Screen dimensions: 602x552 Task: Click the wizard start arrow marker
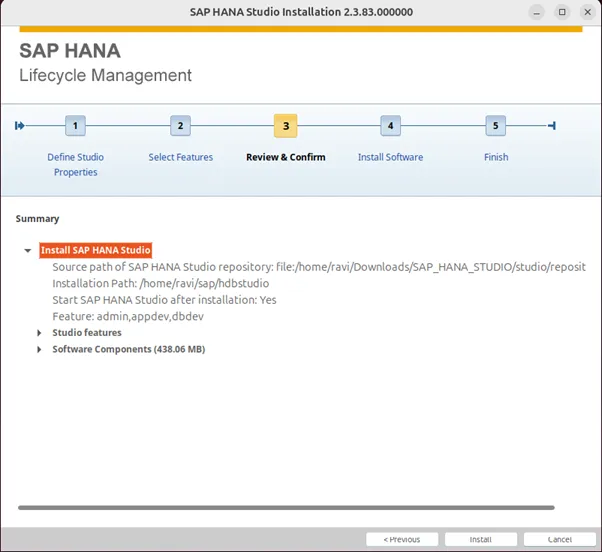point(20,126)
